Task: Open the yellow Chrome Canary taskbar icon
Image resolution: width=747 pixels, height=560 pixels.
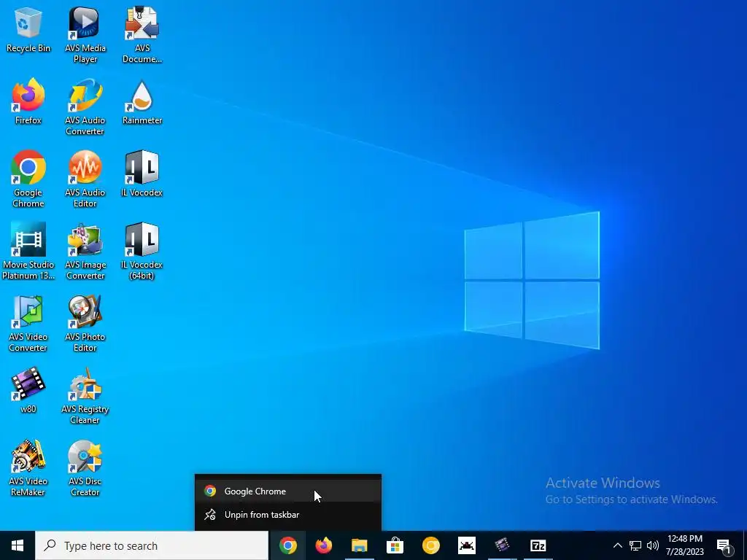Action: coord(430,545)
